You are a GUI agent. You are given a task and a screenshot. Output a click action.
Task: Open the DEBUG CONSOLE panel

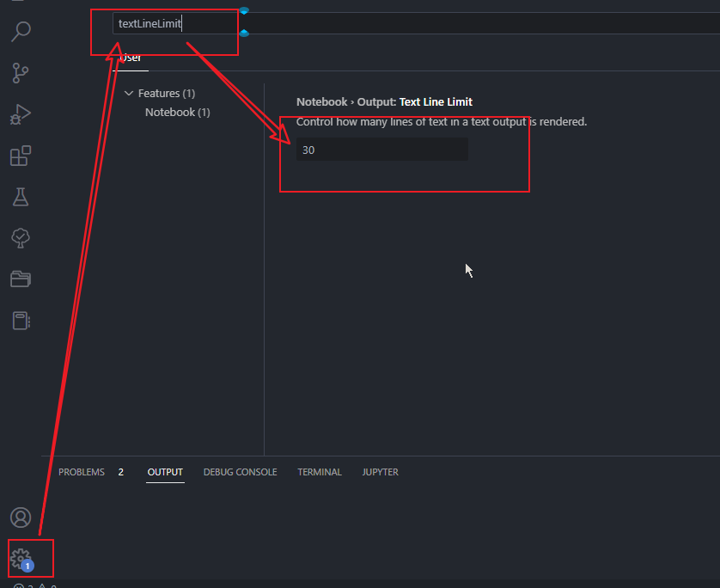[240, 472]
